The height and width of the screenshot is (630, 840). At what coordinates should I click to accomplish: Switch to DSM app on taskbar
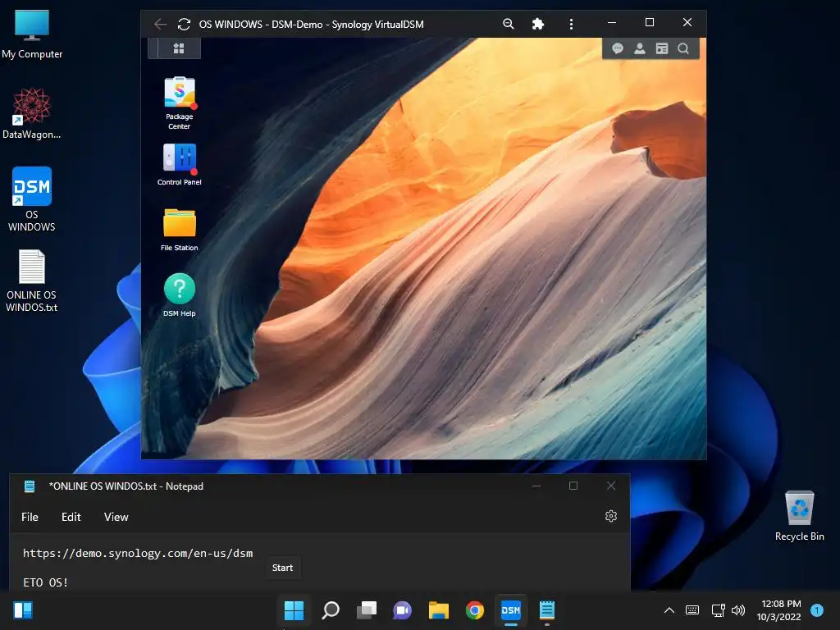click(510, 610)
